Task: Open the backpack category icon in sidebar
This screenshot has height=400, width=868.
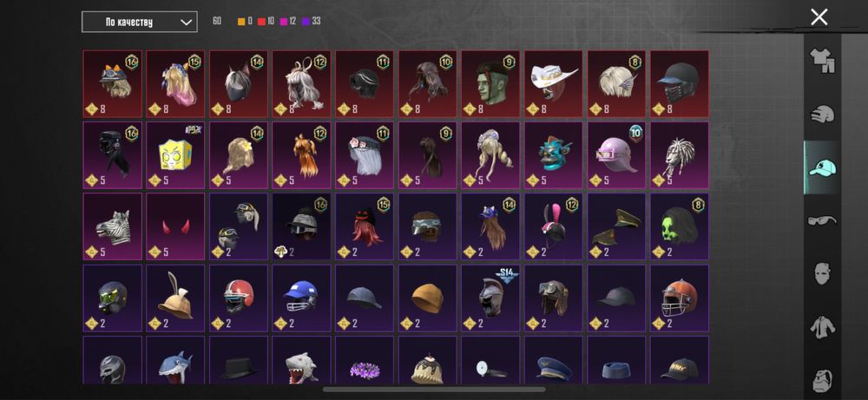Action: [x=822, y=379]
